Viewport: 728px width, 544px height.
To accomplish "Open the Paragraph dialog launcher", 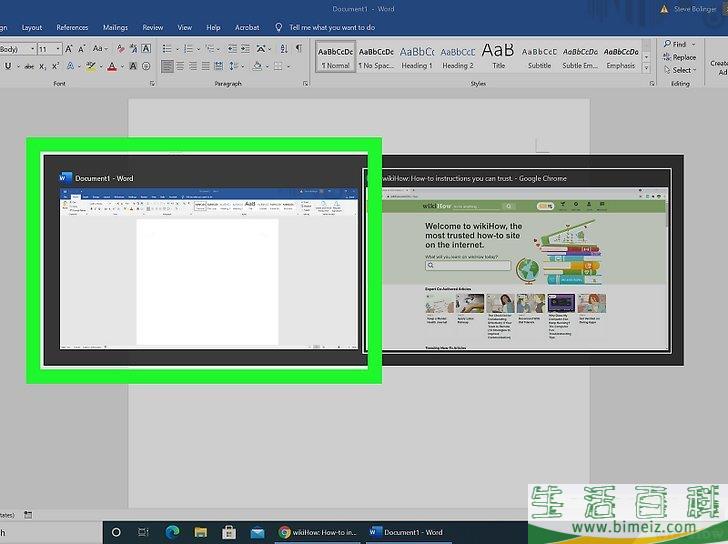I will (306, 84).
